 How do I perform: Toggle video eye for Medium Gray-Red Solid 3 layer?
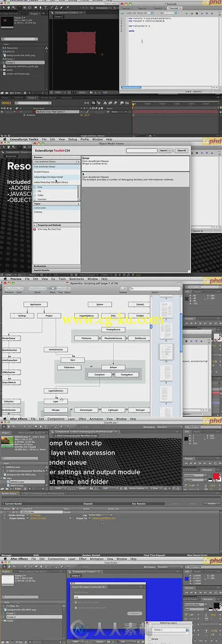click(x=3, y=111)
